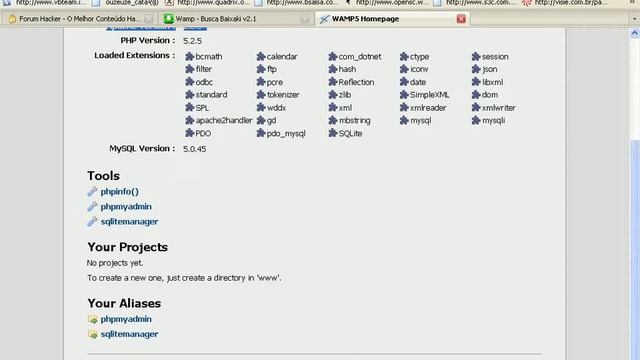Viewport: 640px width, 360px height.
Task: Click puzzle icon beside apache2handler extension
Action: click(x=189, y=120)
